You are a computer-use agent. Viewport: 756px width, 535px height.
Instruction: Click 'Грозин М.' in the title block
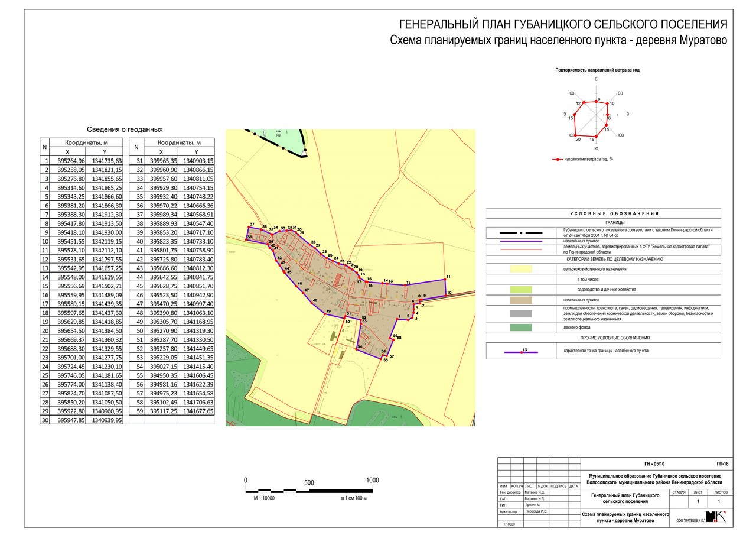pos(532,505)
